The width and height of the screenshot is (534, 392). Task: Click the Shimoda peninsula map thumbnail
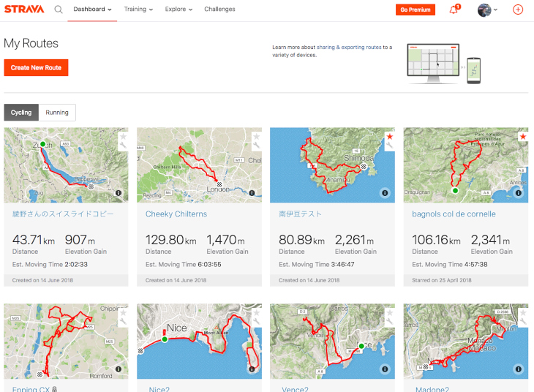point(332,165)
